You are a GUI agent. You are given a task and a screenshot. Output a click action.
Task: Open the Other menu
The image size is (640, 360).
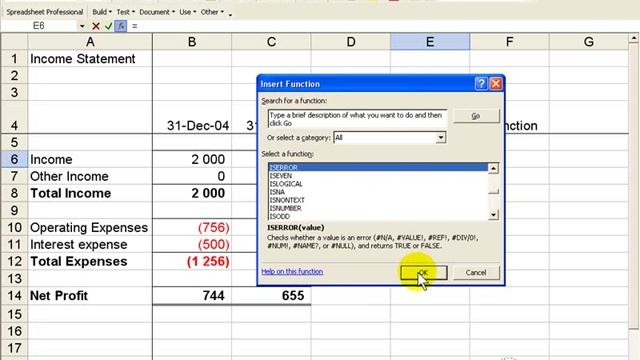point(212,12)
